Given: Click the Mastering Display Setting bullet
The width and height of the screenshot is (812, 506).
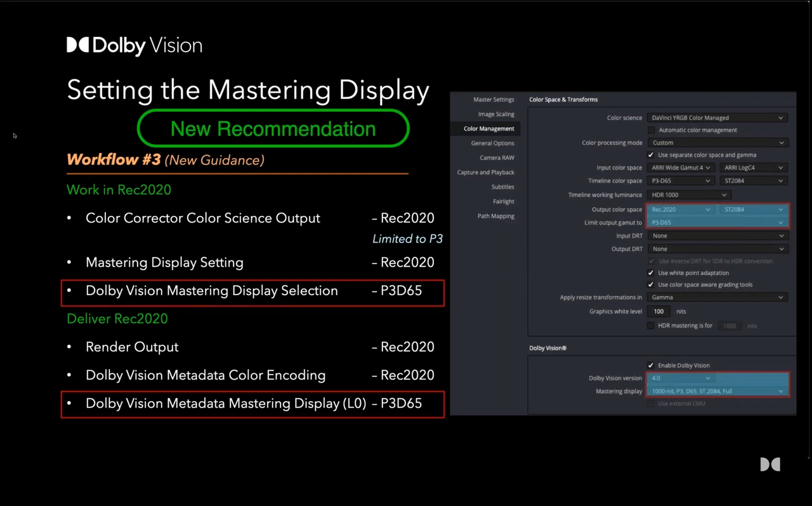Looking at the screenshot, I should coord(164,262).
